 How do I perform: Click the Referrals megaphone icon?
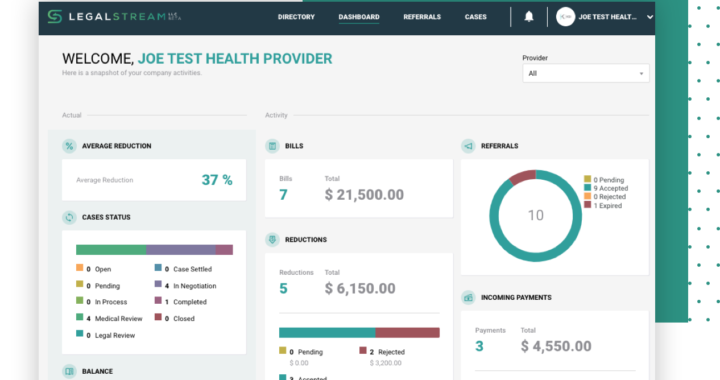click(468, 146)
